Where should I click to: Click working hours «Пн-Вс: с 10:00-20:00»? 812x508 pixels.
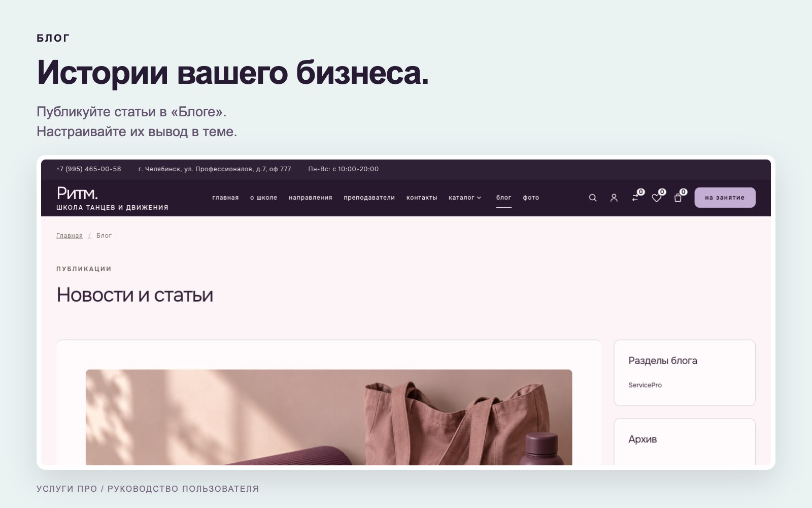pos(344,169)
